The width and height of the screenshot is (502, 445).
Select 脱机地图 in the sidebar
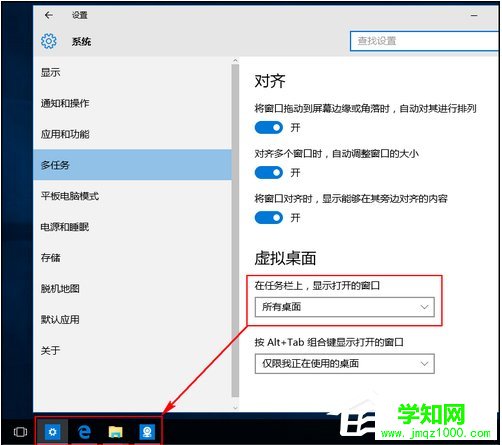point(132,289)
